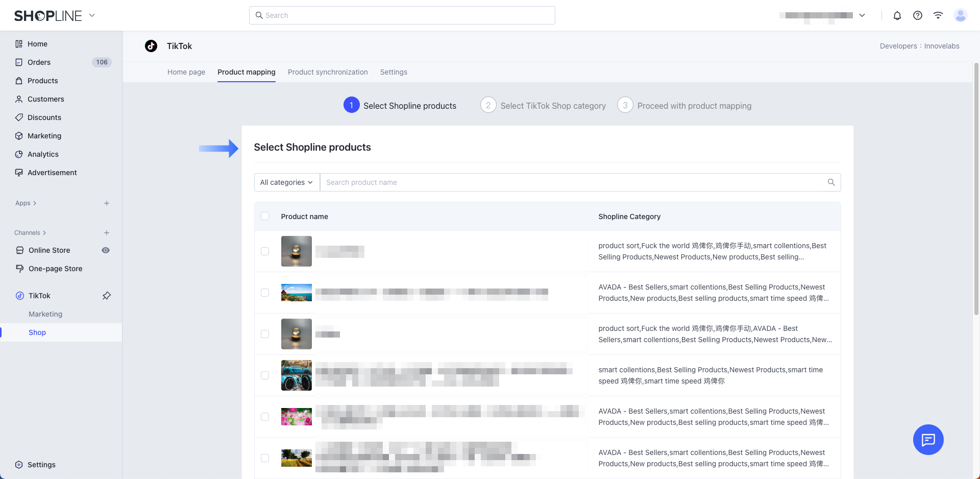Click the Search product name field

572,182
